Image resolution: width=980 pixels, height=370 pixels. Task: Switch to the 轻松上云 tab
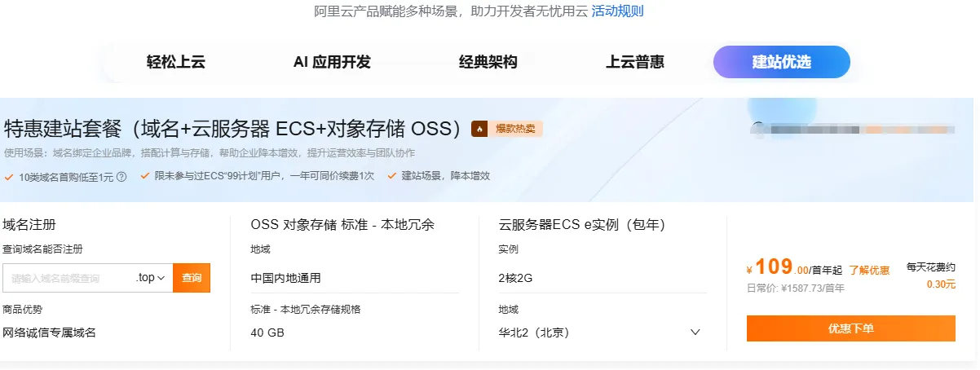(x=176, y=62)
